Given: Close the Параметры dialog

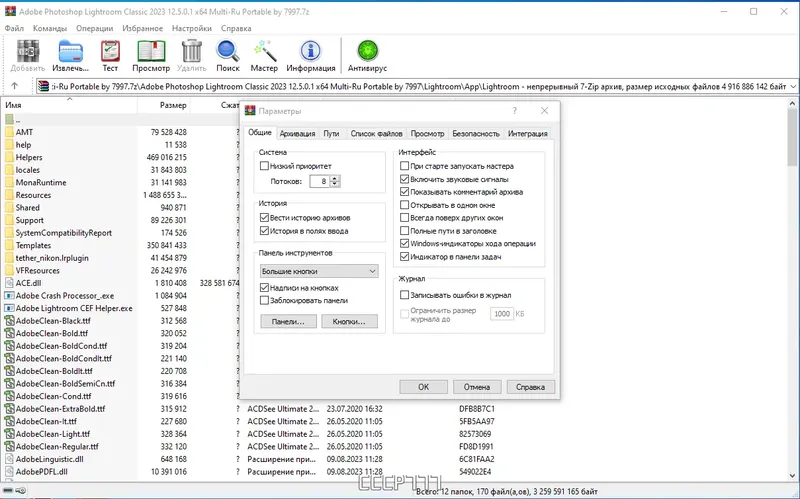Looking at the screenshot, I should [x=544, y=111].
